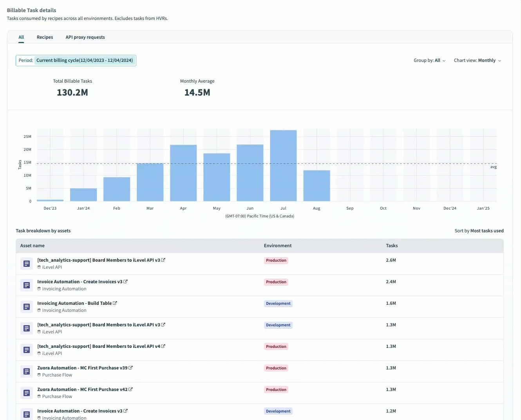Open the external link icon on Invoicing Automation - Build Table

115,302
